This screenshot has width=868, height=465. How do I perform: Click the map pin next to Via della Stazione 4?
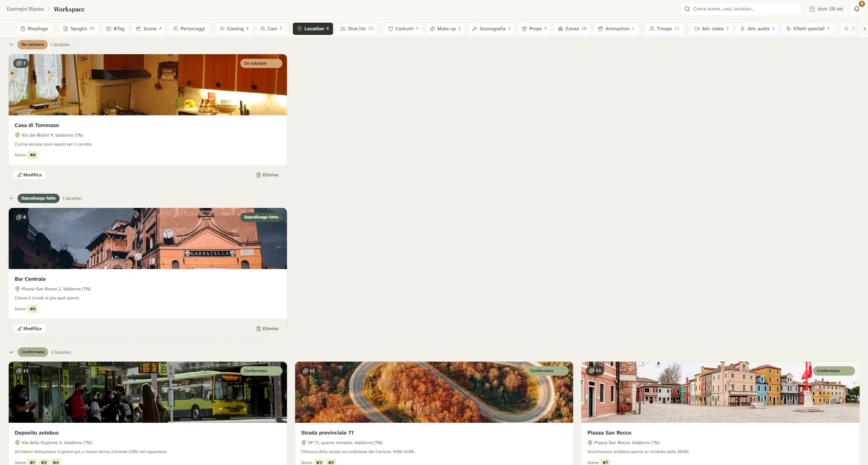[x=17, y=443]
